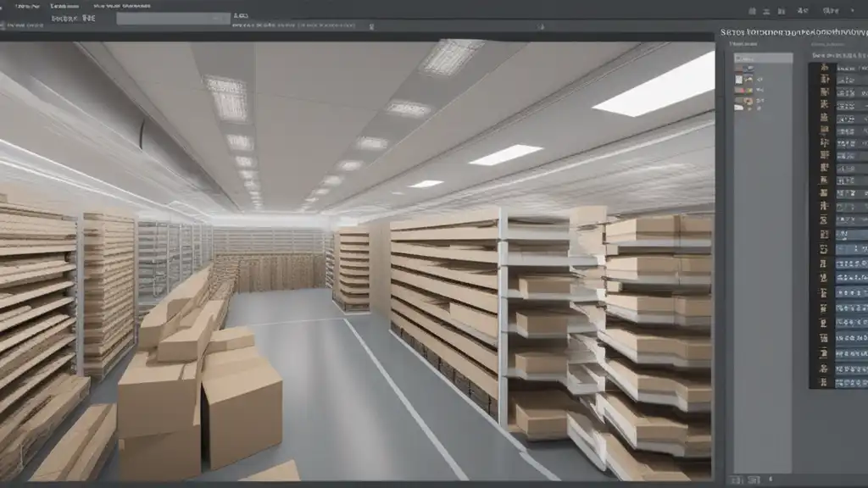Open the first menu in the top menu bar

[x=25, y=5]
